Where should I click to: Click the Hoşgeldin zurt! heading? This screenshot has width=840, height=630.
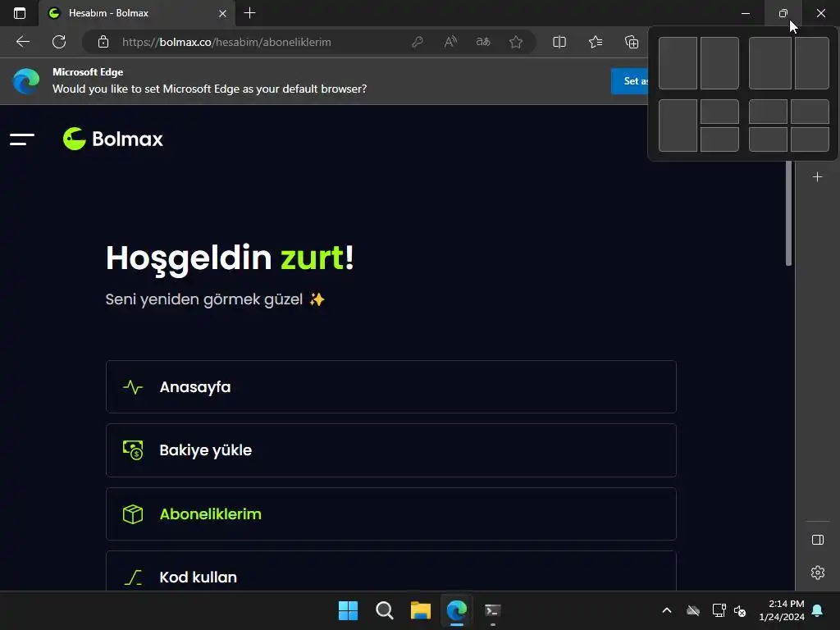click(230, 258)
